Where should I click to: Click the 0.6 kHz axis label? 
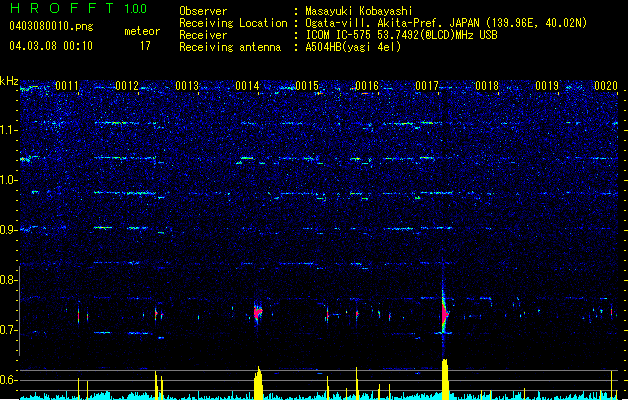pos(9,380)
